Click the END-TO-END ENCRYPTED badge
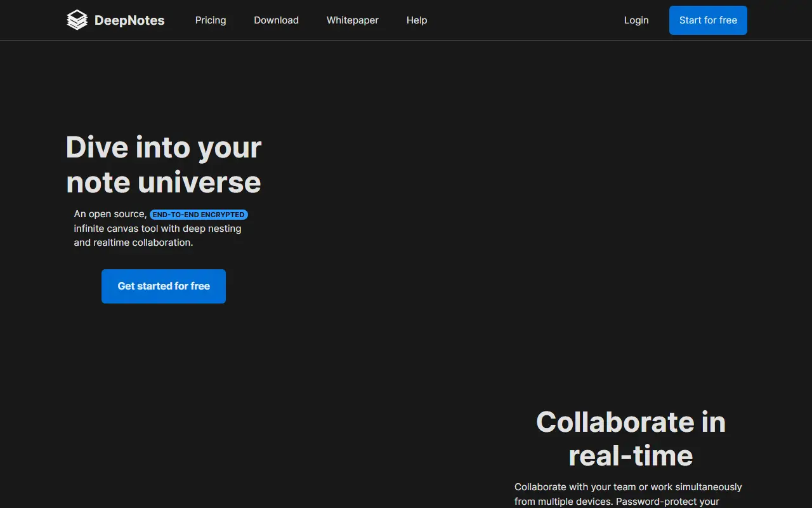 point(199,215)
